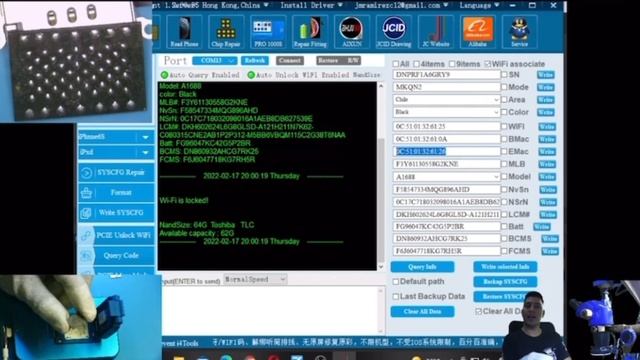640x360 pixels.
Task: Open the Chip Repair tool
Action: pyautogui.click(x=226, y=32)
